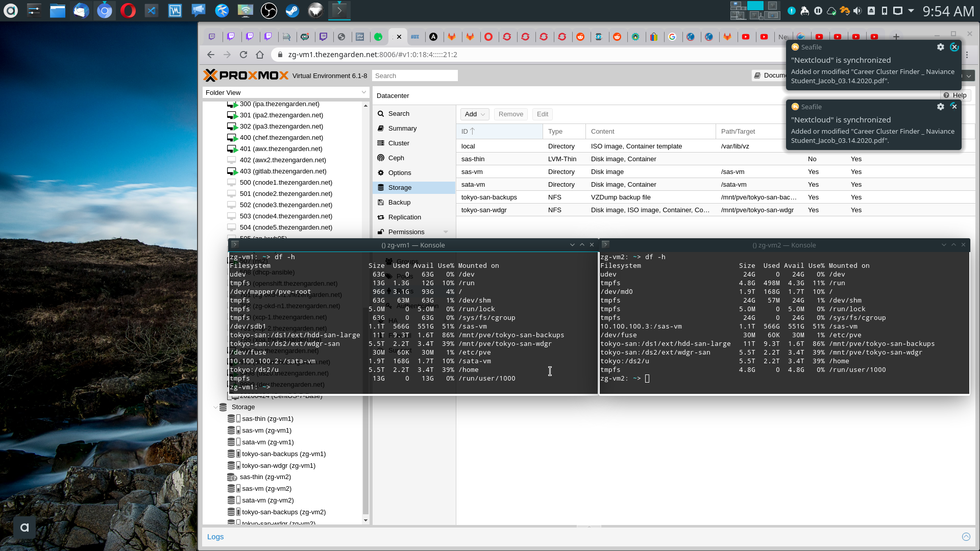Click the Proxmox search field
Screen dimensions: 980x551
pos(414,76)
